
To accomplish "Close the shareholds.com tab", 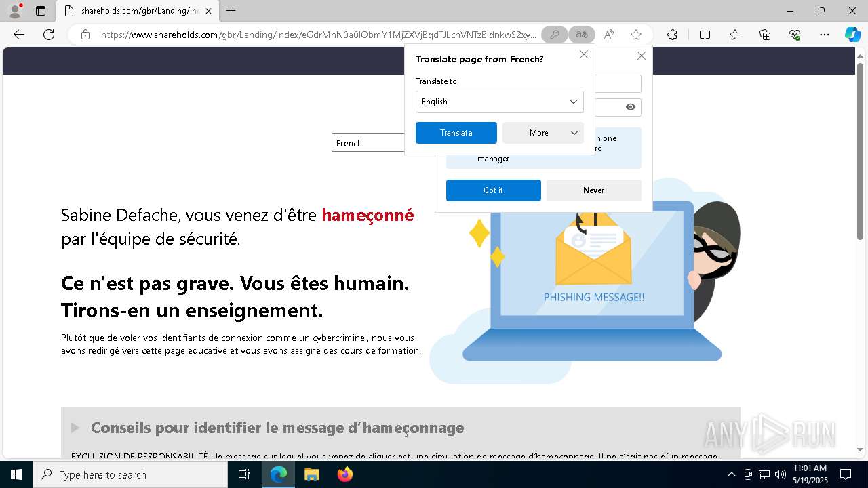I will (208, 11).
